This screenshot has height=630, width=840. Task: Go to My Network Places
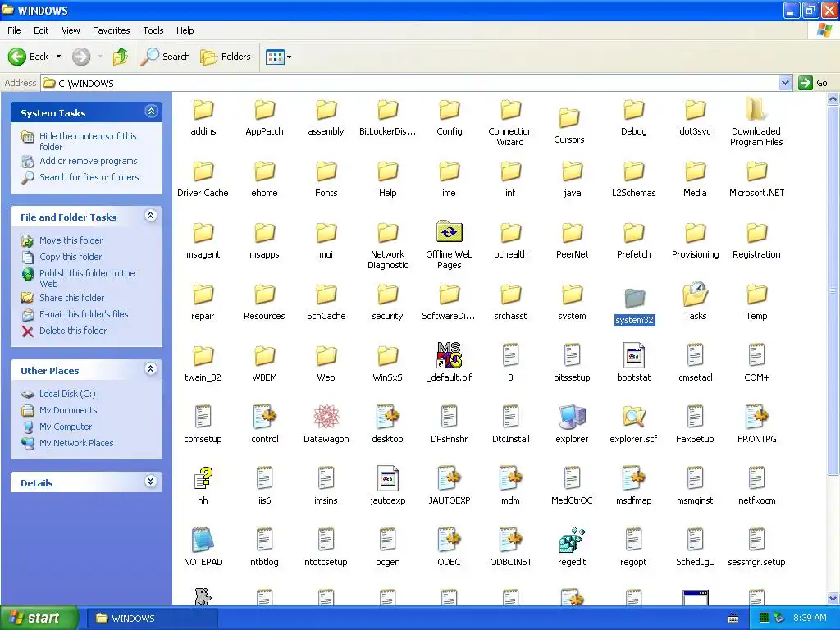pos(76,443)
